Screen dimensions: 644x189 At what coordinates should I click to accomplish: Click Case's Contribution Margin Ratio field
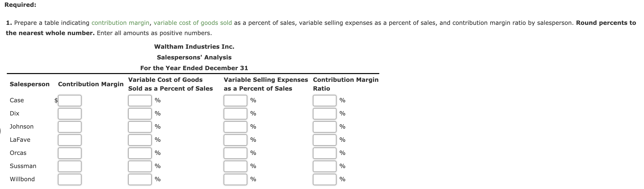324,101
